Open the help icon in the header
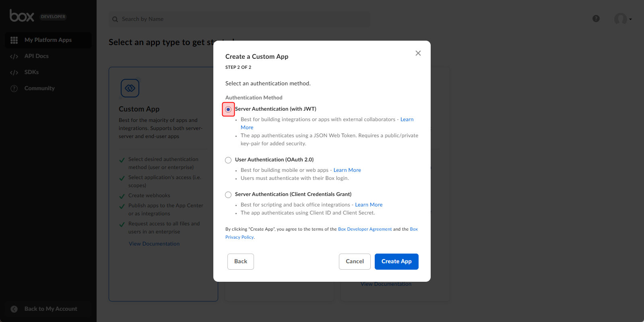 click(x=596, y=19)
